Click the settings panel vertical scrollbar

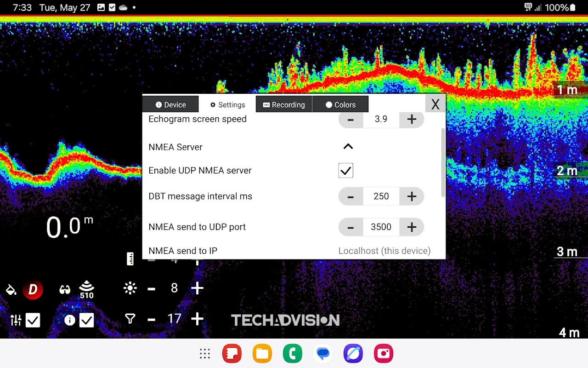(443, 163)
